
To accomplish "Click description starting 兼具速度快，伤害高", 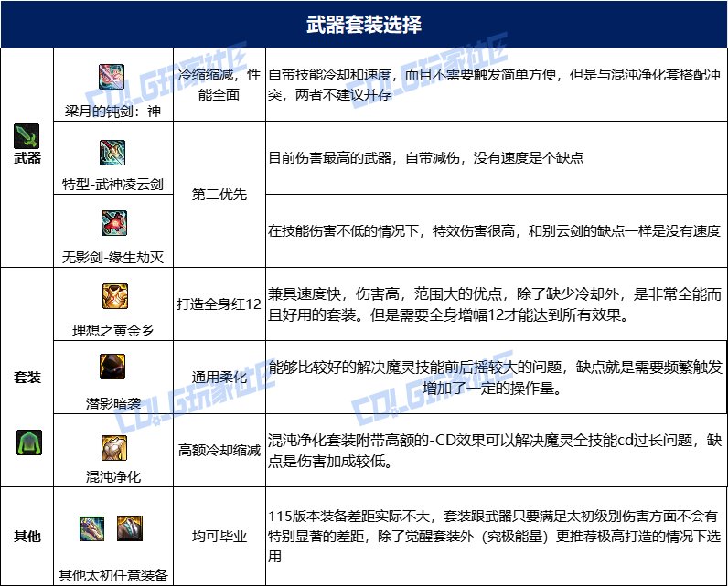I will click(495, 304).
